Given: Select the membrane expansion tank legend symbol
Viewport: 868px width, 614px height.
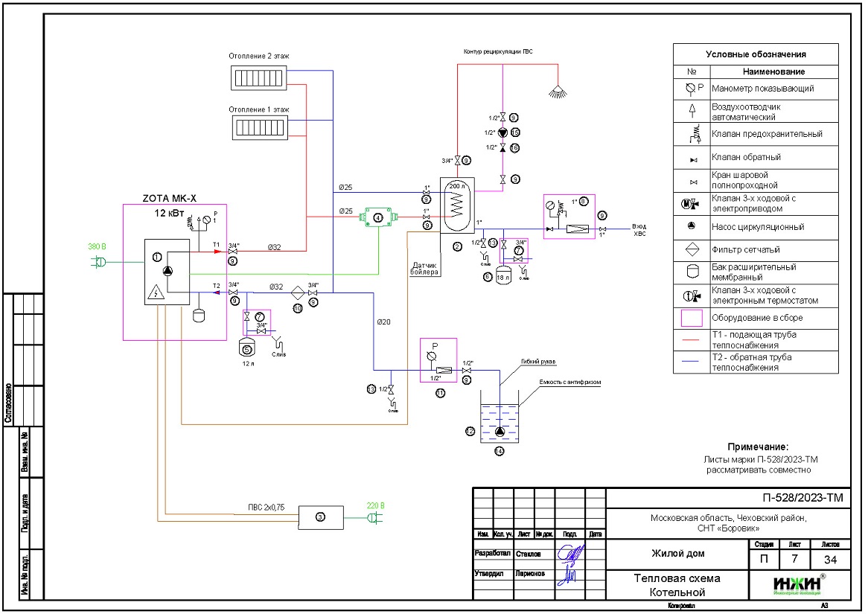Looking at the screenshot, I should pyautogui.click(x=692, y=272).
